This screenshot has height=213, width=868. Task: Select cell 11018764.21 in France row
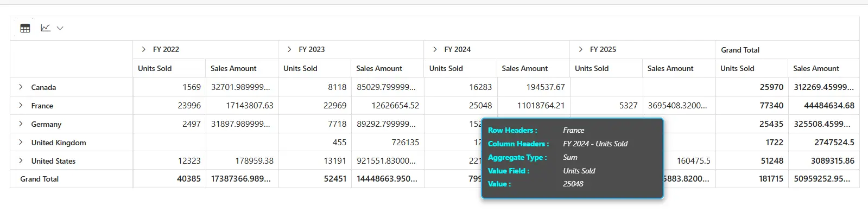click(533, 105)
